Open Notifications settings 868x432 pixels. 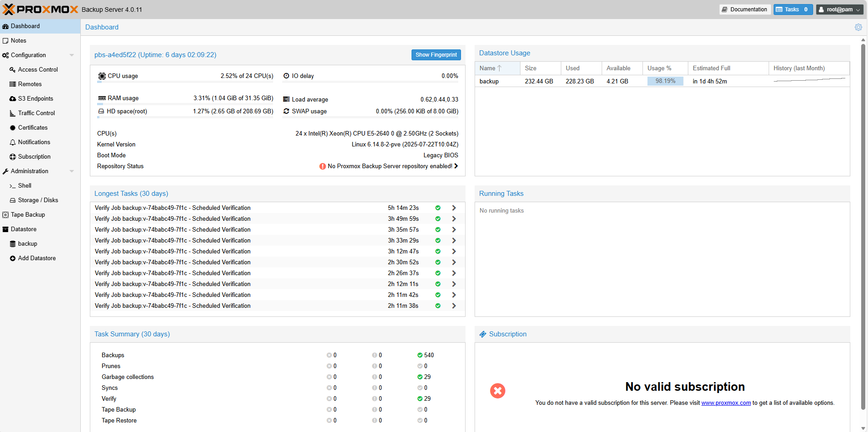coord(33,142)
